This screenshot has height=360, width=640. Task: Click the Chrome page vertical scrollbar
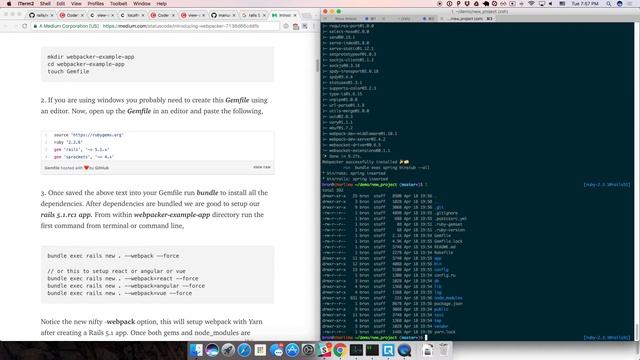pyautogui.click(x=317, y=66)
